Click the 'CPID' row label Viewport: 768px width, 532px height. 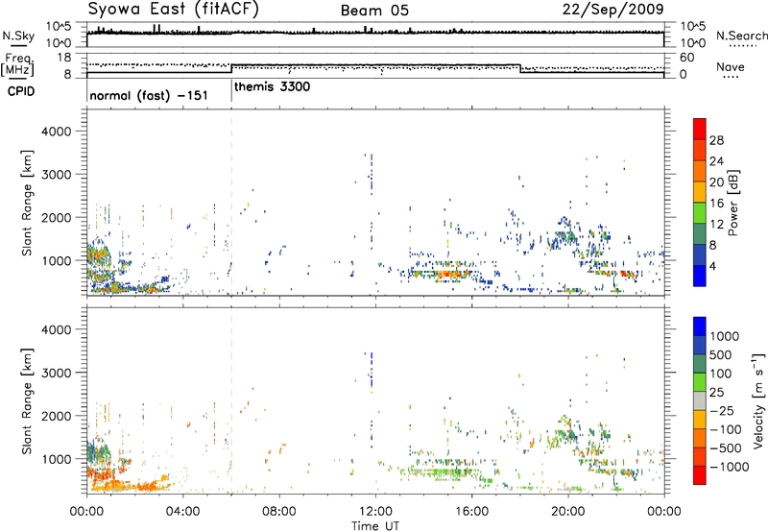point(20,91)
